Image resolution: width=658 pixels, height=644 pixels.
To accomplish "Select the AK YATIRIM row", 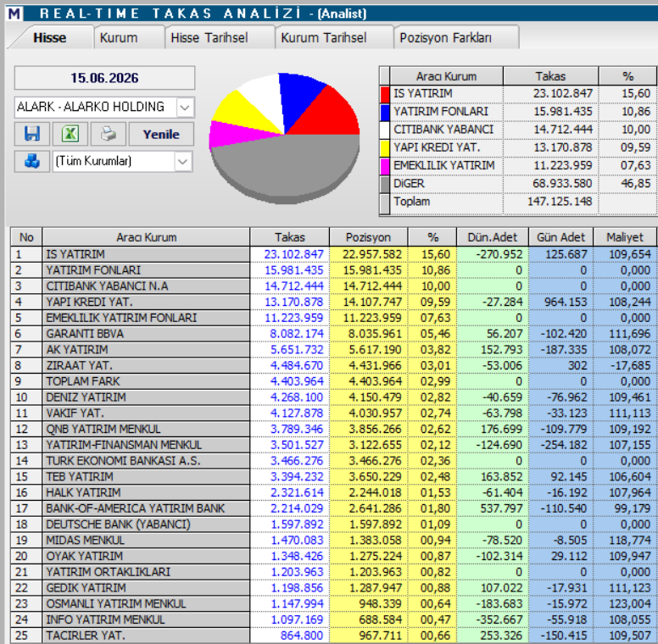I will coord(334,350).
